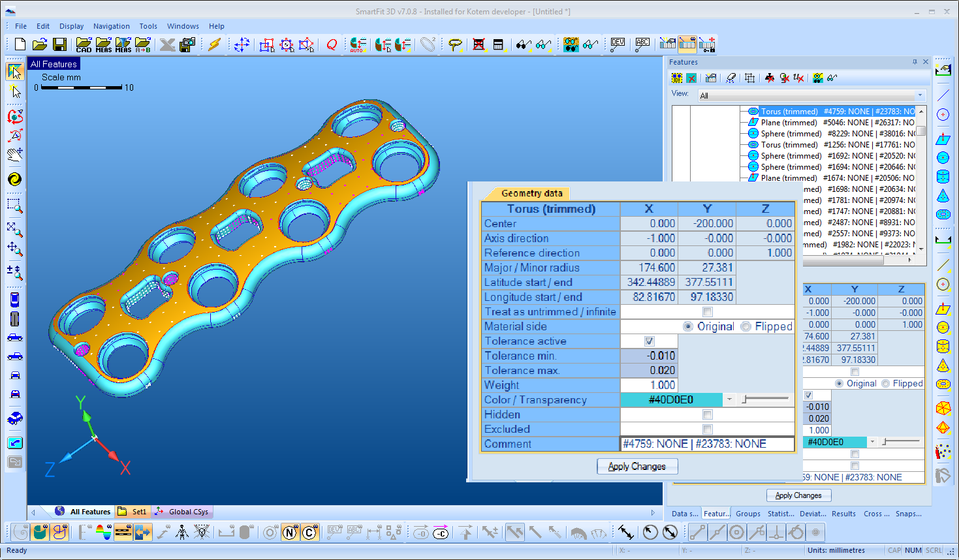Open the Navigation menu
Screen dimensions: 959x560
click(x=111, y=26)
